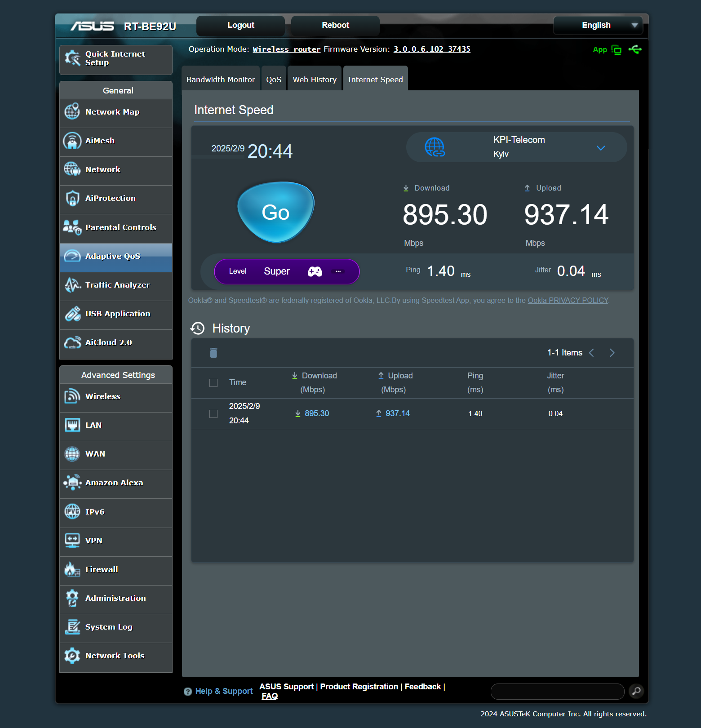Click the 1-1 Items pagination text

[565, 353]
